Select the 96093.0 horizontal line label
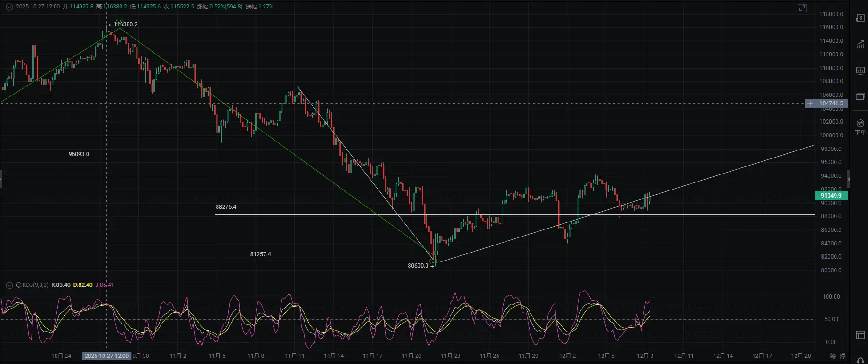This screenshot has height=364, width=868. 79,154
